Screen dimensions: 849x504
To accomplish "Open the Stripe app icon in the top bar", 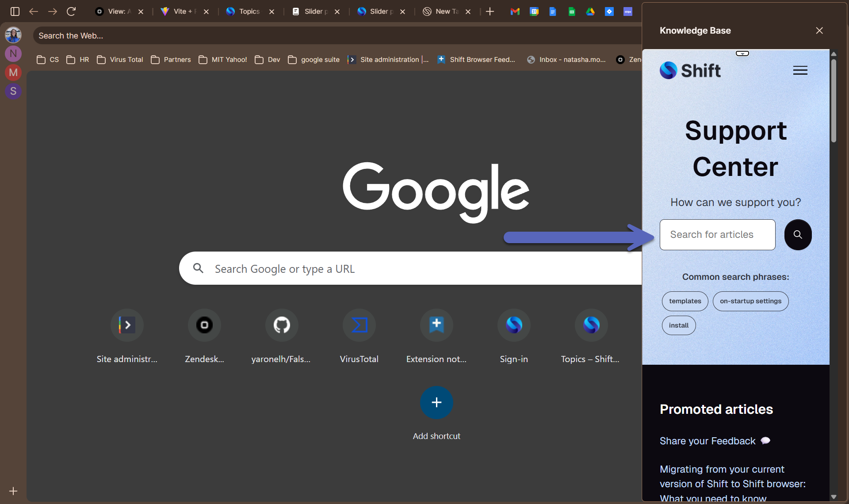I will (628, 11).
